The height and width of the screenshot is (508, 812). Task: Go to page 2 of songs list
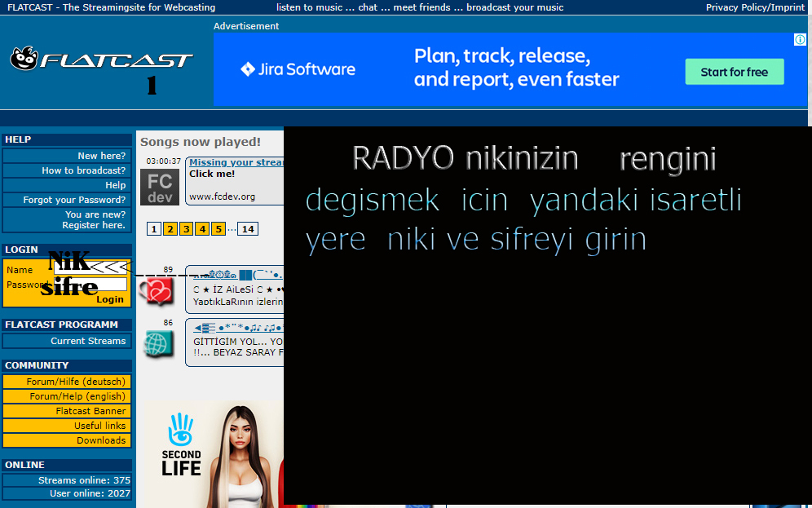point(170,229)
